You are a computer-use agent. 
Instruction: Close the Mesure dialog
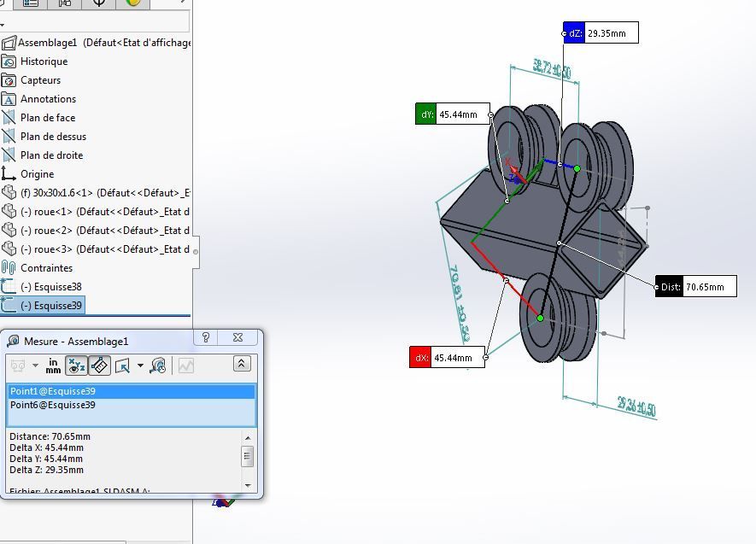pyautogui.click(x=237, y=337)
